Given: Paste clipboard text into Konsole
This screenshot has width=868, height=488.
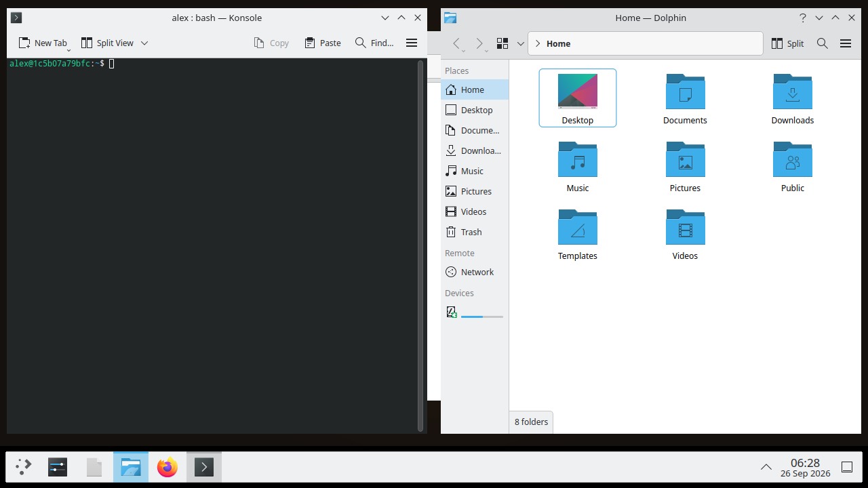Looking at the screenshot, I should coord(322,43).
